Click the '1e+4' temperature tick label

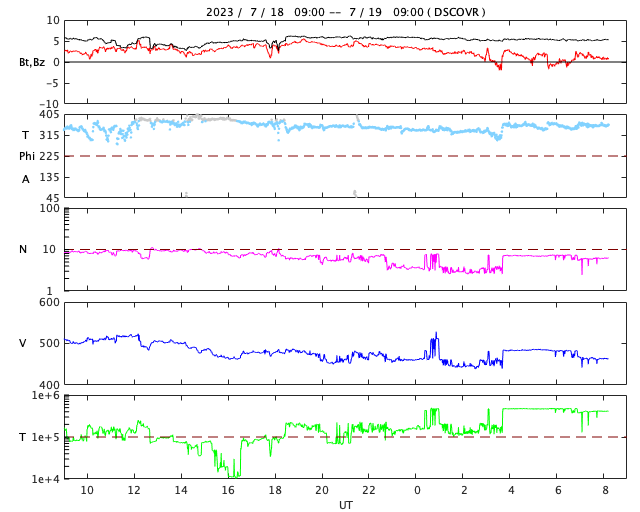coord(46,479)
